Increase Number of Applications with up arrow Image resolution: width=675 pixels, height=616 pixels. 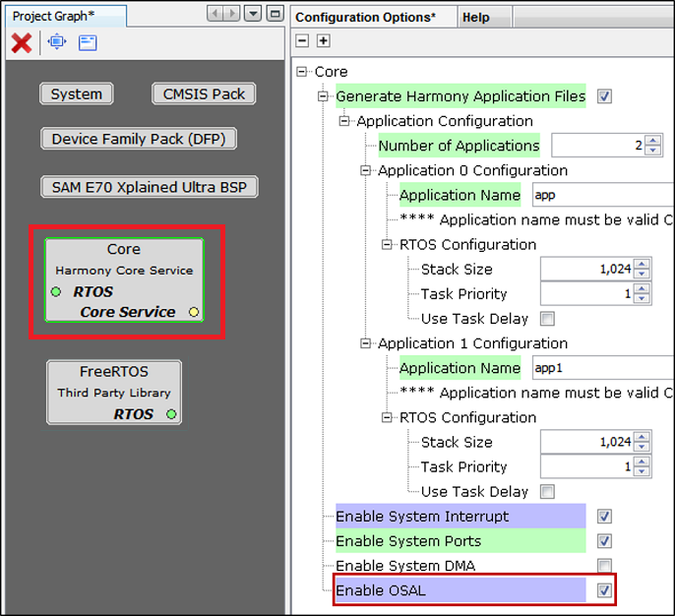coord(653,141)
